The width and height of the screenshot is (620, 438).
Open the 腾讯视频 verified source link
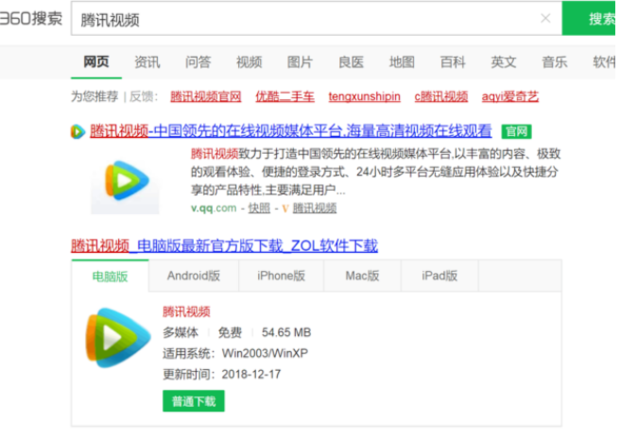pyautogui.click(x=314, y=208)
